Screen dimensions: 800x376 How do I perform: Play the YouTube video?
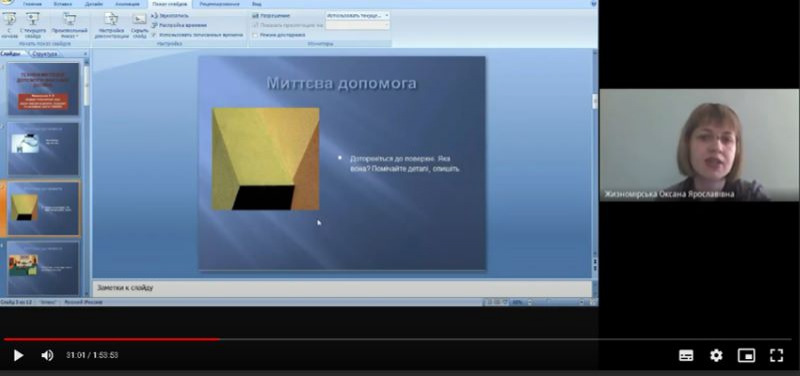point(18,355)
